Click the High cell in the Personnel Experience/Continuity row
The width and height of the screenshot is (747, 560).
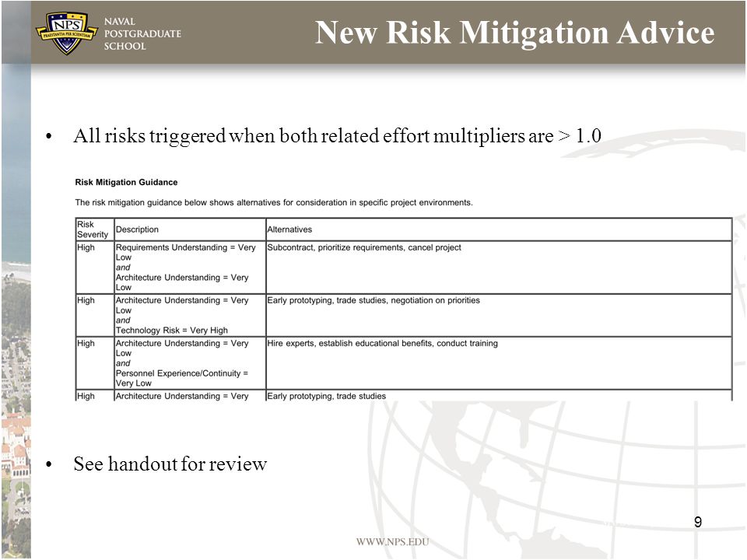tap(94, 363)
